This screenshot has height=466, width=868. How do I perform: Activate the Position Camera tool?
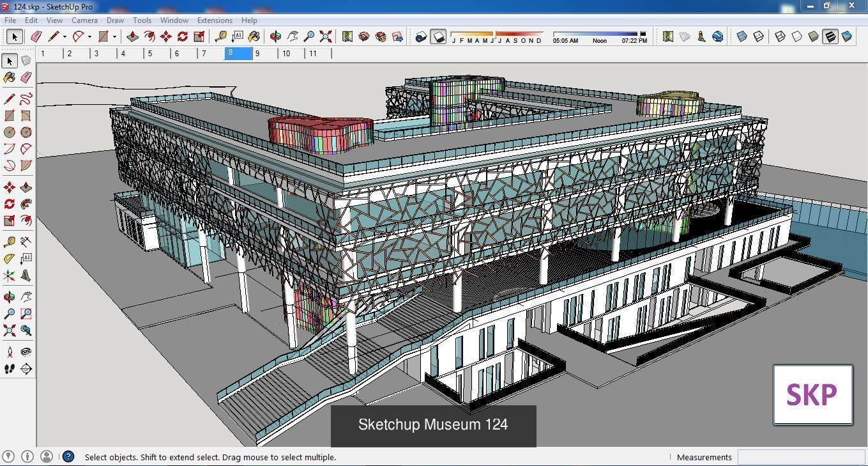tap(10, 352)
